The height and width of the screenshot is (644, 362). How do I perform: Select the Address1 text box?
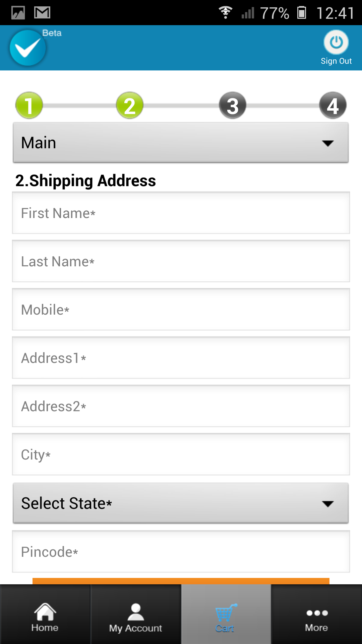tap(181, 358)
